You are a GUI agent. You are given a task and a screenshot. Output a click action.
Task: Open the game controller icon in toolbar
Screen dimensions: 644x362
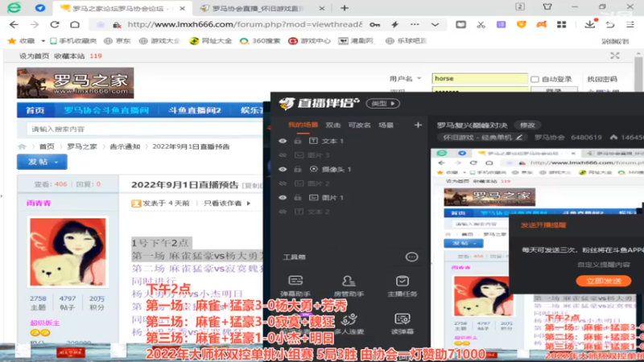point(541,25)
